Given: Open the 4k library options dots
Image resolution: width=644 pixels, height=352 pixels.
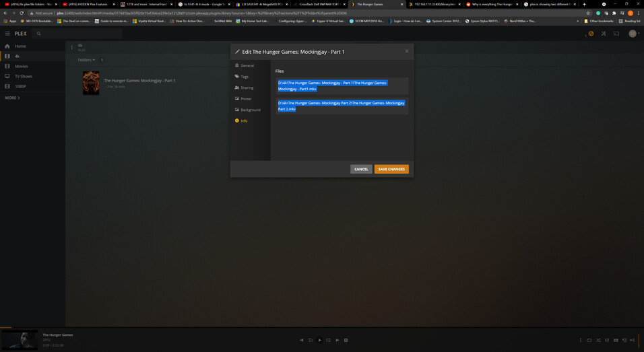Looking at the screenshot, I should point(71,48).
